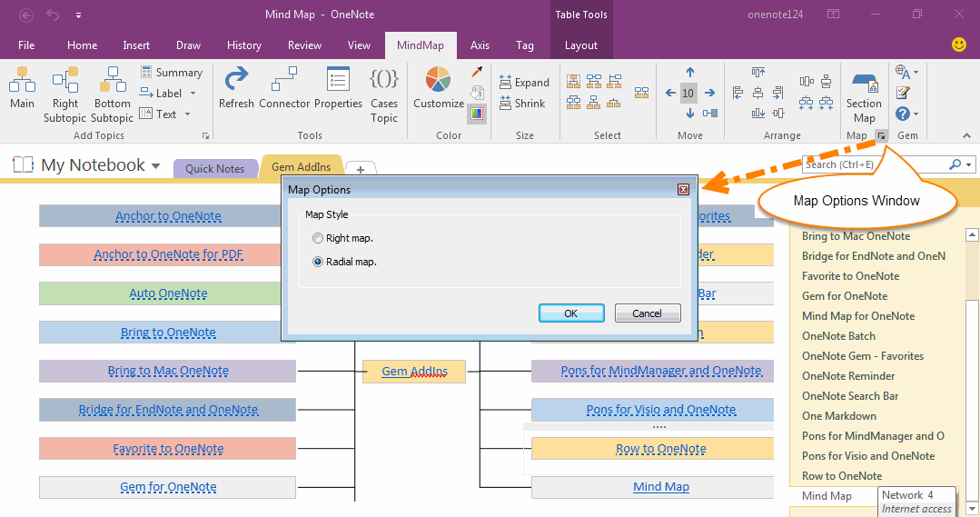The width and height of the screenshot is (980, 517).
Task: Confirm with OK in Map Options
Action: 571,313
